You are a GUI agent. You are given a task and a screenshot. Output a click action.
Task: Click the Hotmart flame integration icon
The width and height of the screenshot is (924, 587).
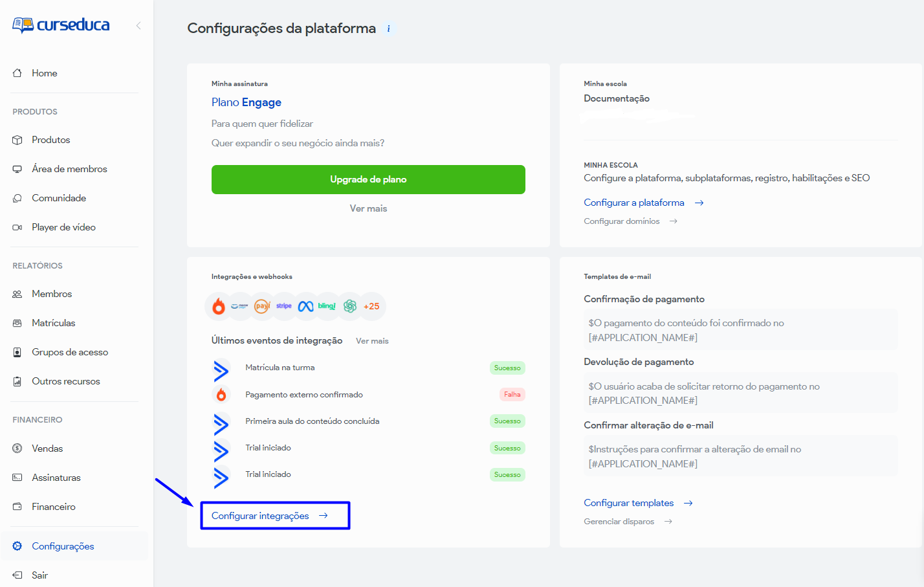point(219,306)
